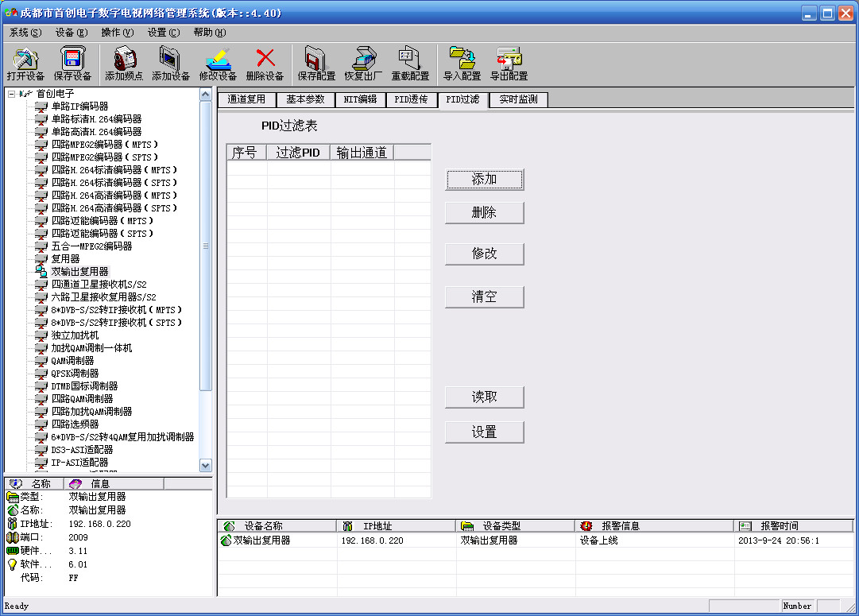859x616 pixels.
Task: Click the IP地址 icon in info panel
Action: 12,523
